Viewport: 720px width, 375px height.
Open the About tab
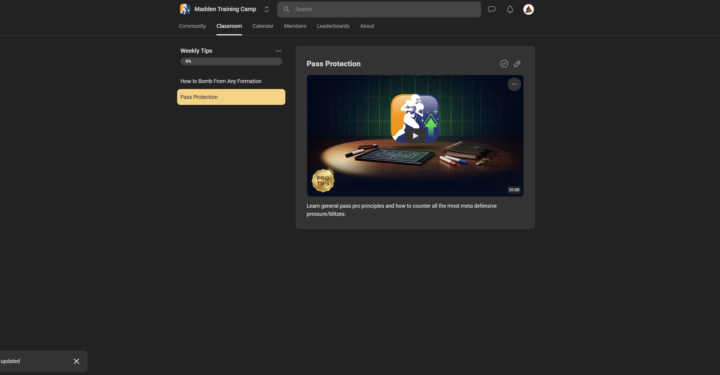(367, 26)
